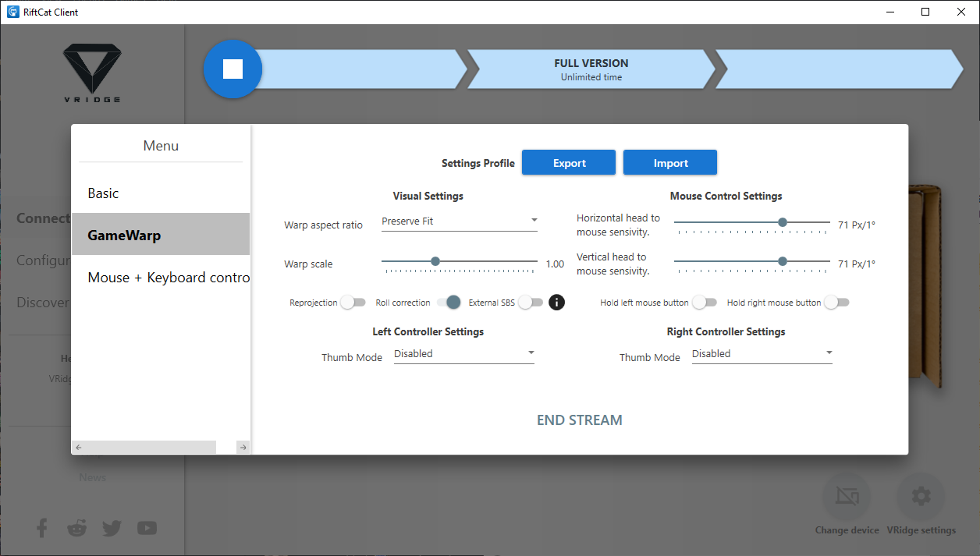Click the VRidge logo in the sidebar
980x556 pixels.
92,73
